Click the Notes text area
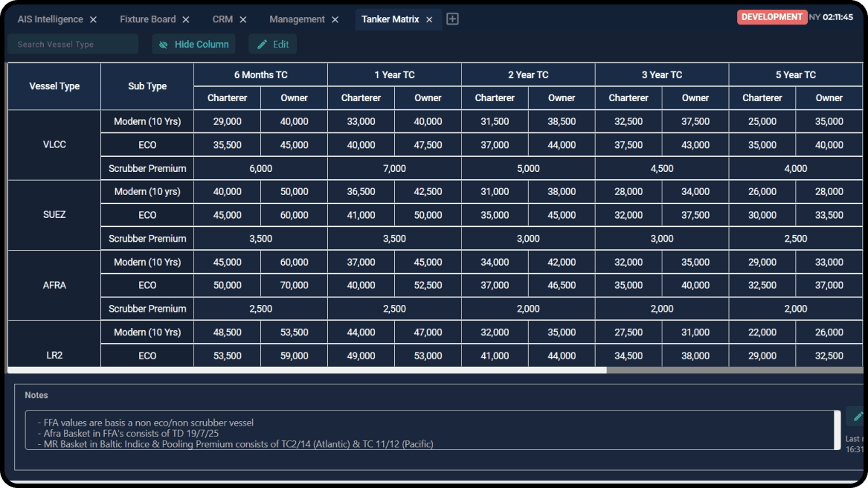868x488 pixels. tap(430, 430)
